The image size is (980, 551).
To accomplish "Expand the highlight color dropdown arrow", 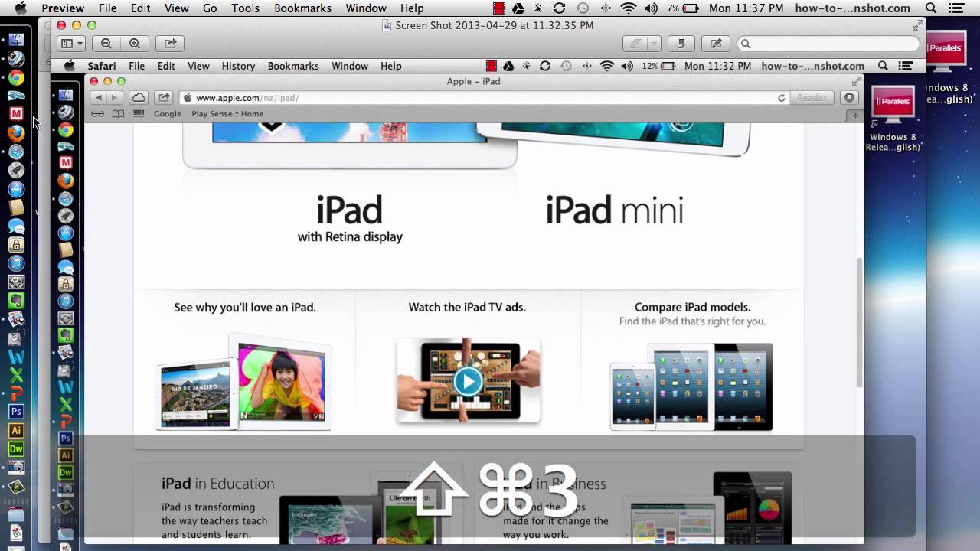I will 655,44.
